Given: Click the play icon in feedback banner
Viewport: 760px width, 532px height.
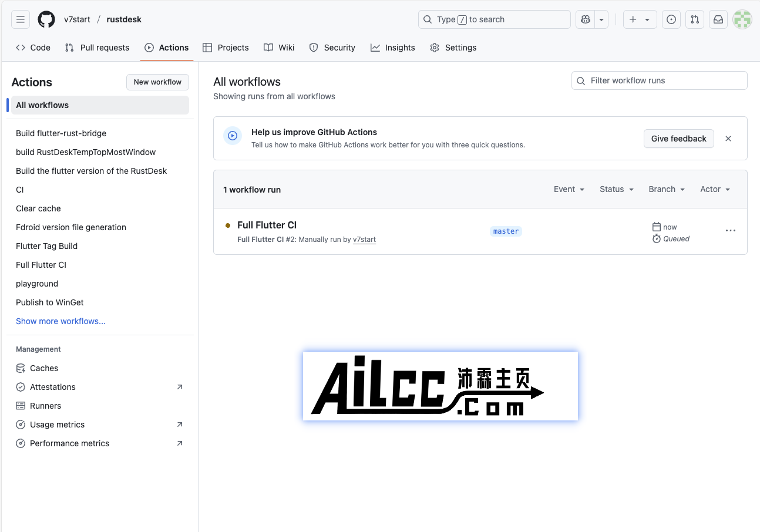Looking at the screenshot, I should 233,136.
